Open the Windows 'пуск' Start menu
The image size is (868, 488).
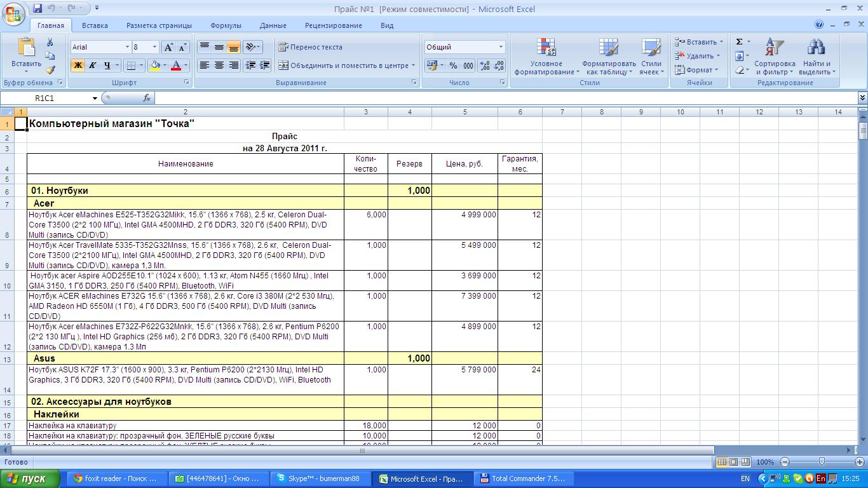30,478
